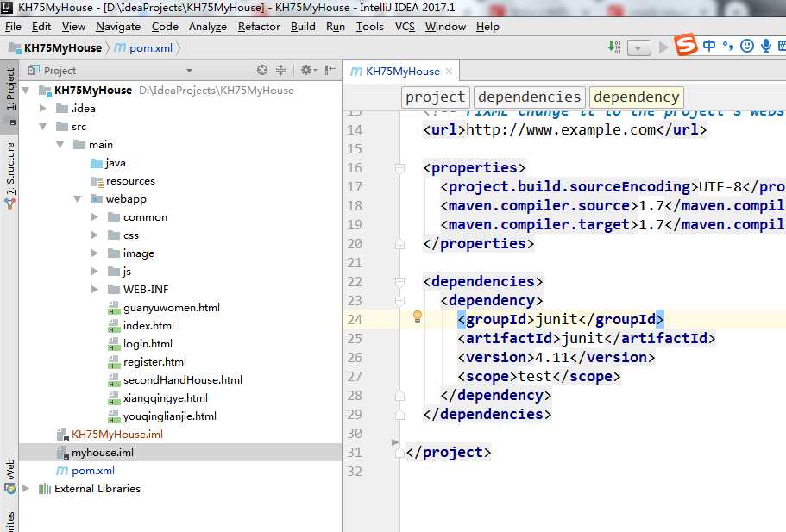Click the Scroll from Source target icon
This screenshot has height=532, width=786.
pos(262,70)
